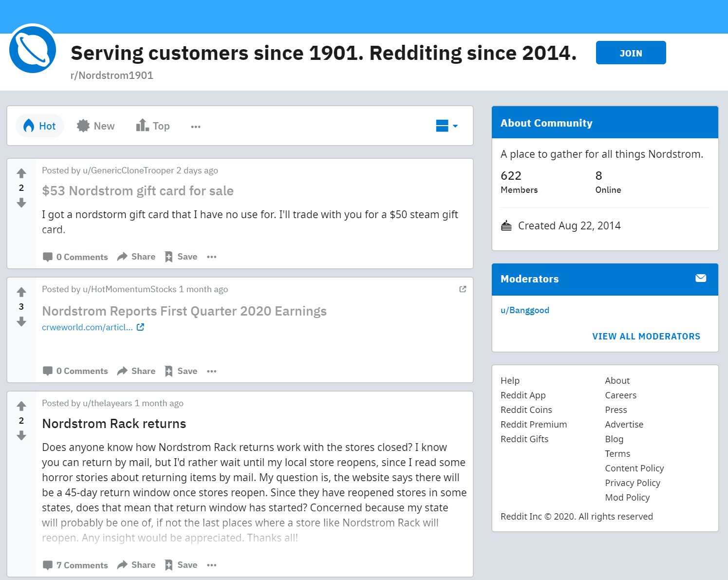Expand more sort options ellipsis
Viewport: 728px width, 580px height.
pyautogui.click(x=196, y=127)
